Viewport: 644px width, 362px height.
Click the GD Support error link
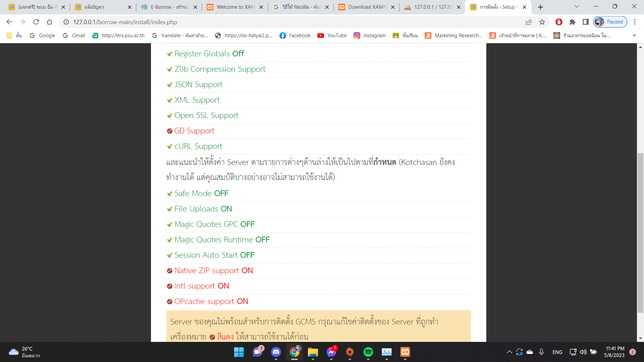point(194,130)
